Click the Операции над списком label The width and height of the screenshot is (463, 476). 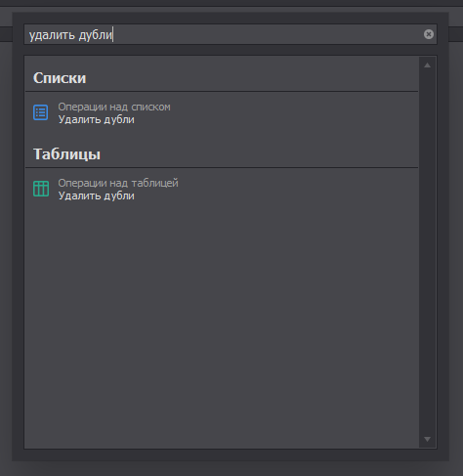coord(114,107)
